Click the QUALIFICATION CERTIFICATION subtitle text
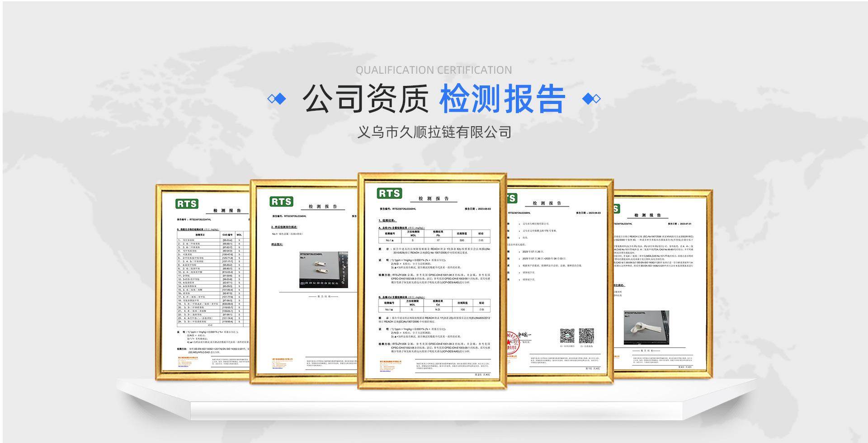The image size is (868, 443). [434, 70]
